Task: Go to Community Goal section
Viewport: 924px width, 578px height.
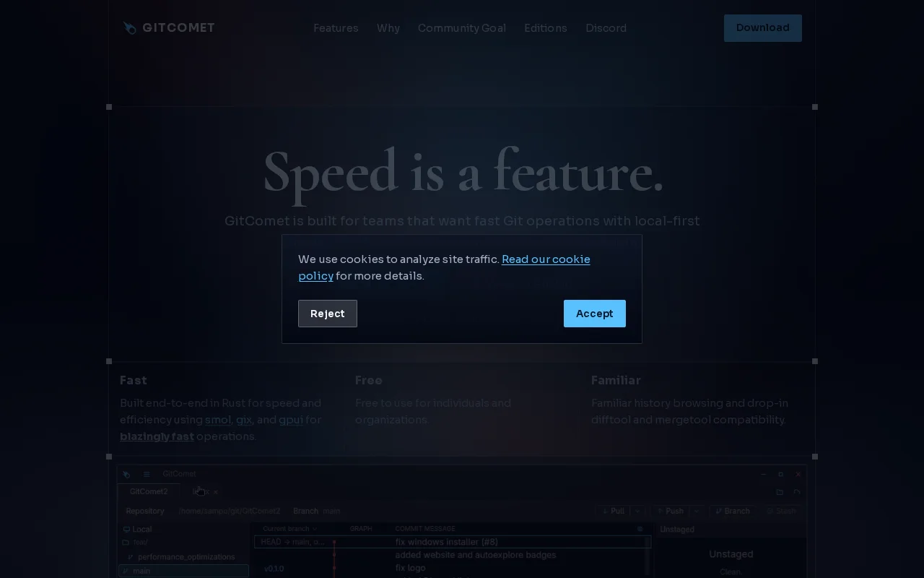Action: click(462, 28)
